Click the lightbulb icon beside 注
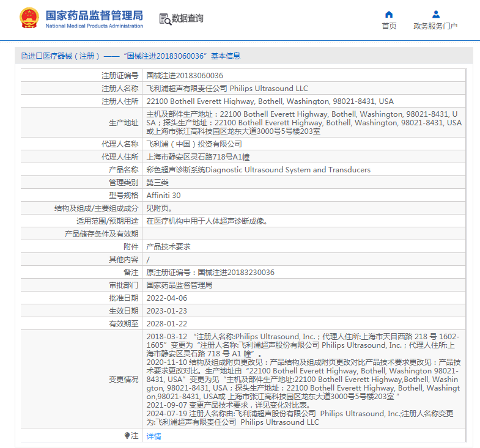Viewport: 480px width, 448px height. 127,436
